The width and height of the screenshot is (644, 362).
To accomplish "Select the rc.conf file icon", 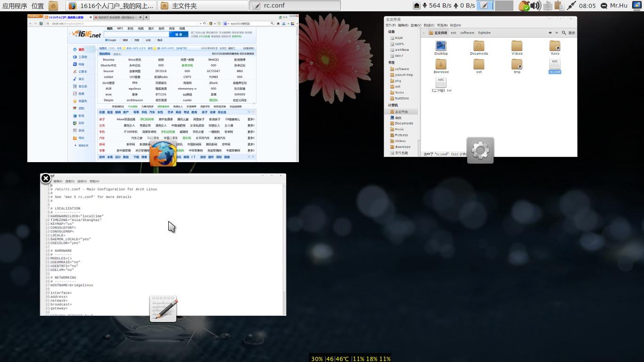I will click(555, 65).
